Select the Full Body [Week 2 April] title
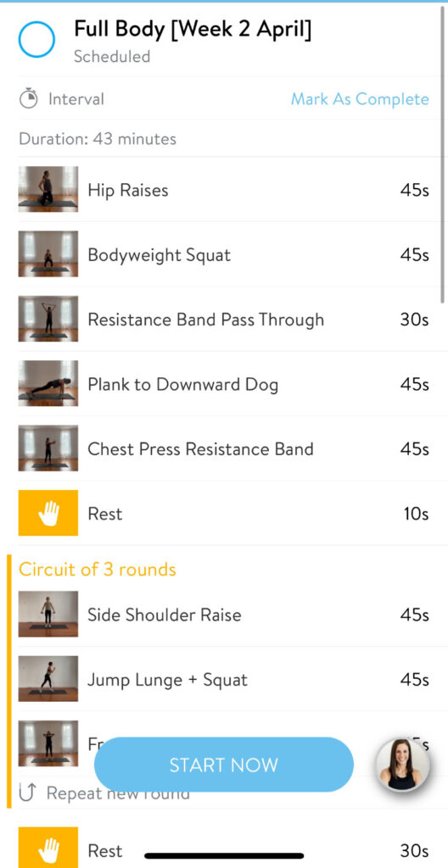448x868 pixels. point(193,30)
